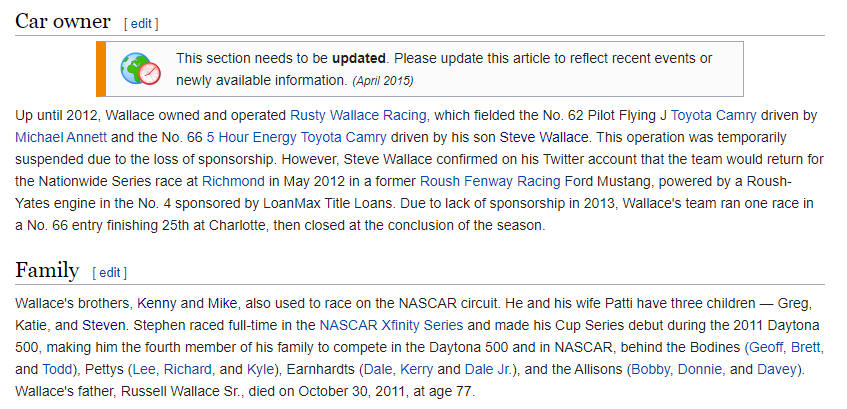Open the Rusty Wallace Racing link
The image size is (847, 409).
coord(358,116)
